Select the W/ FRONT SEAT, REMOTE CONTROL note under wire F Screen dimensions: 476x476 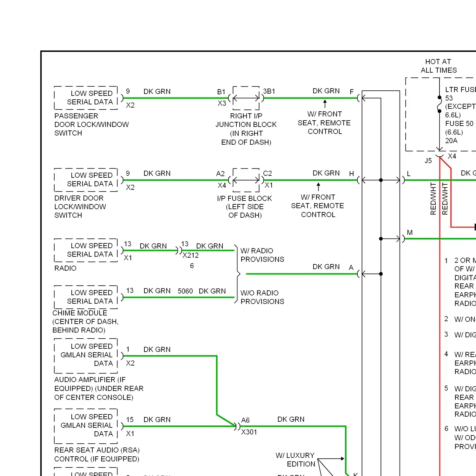click(x=324, y=123)
